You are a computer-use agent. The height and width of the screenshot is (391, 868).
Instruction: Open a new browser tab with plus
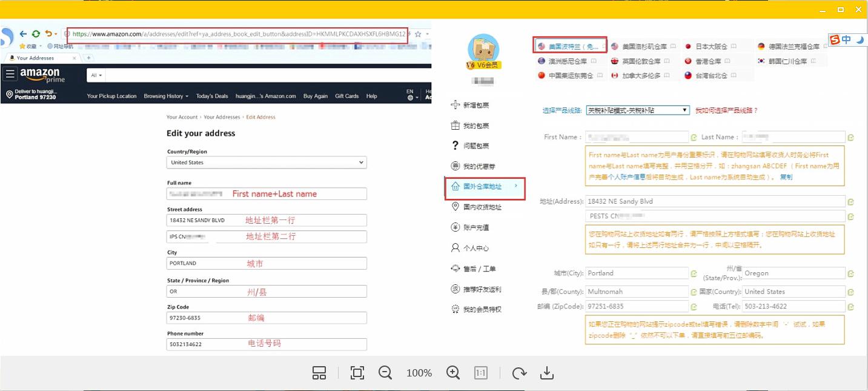89,58
